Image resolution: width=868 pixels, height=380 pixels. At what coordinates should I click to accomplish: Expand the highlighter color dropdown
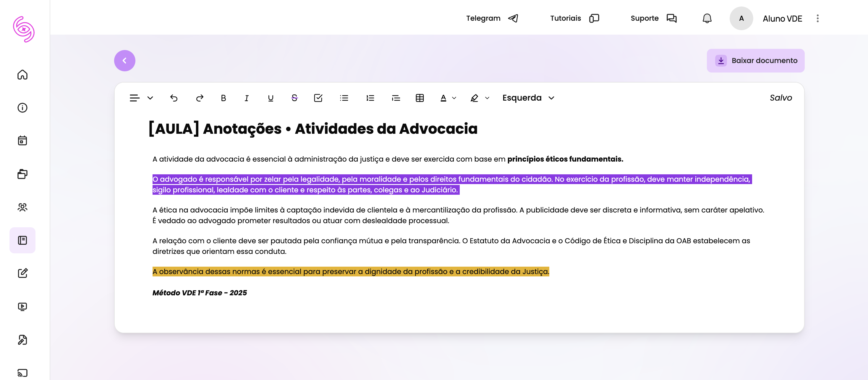pos(487,98)
